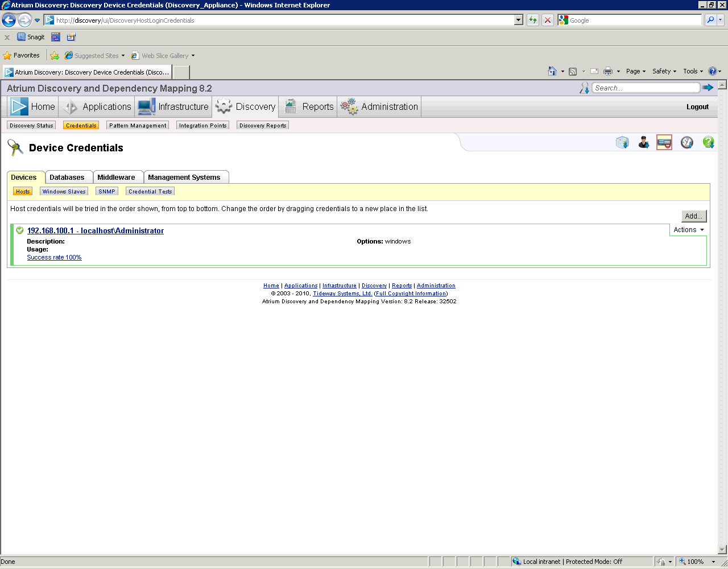728x569 pixels.
Task: Click the Credentials sub-menu button
Action: 81,125
